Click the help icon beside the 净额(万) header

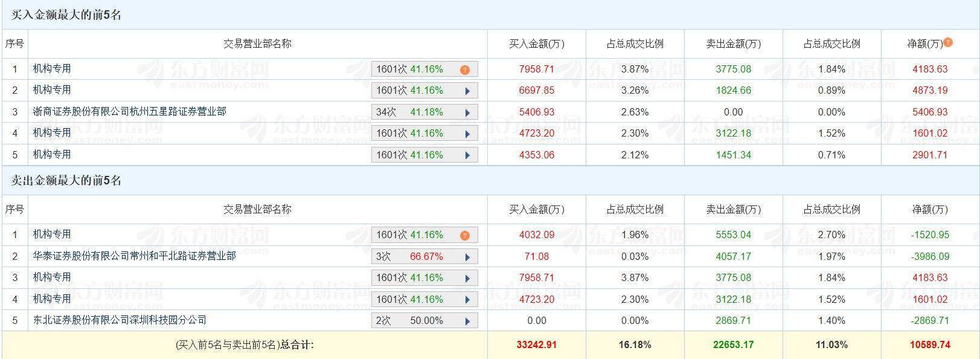pyautogui.click(x=948, y=42)
